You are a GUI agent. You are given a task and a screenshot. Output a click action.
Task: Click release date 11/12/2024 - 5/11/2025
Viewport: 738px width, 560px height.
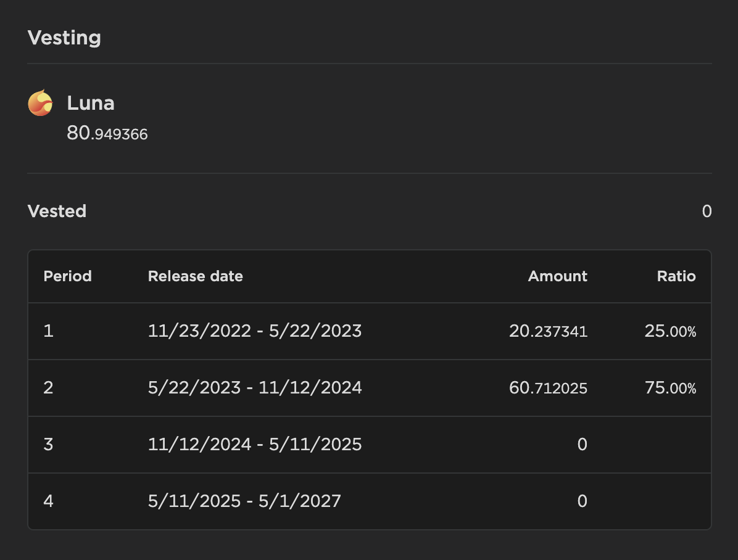(255, 445)
